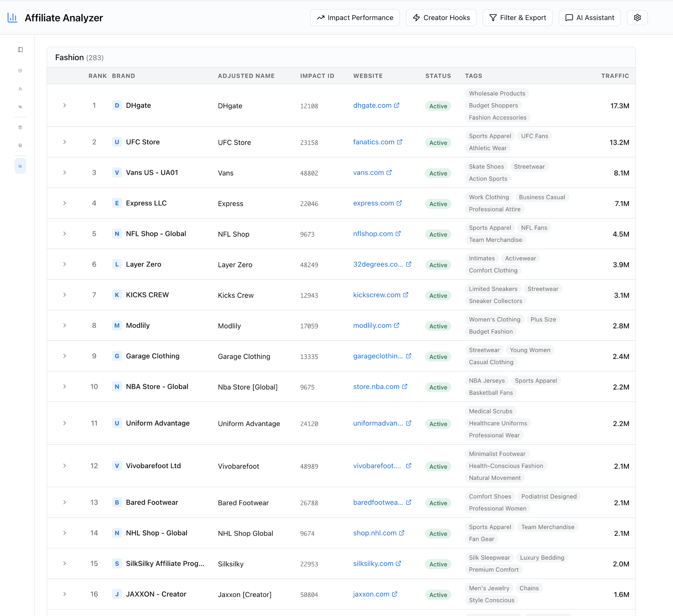The width and height of the screenshot is (673, 616).
Task: Click the Vans US letter badge
Action: point(117,173)
